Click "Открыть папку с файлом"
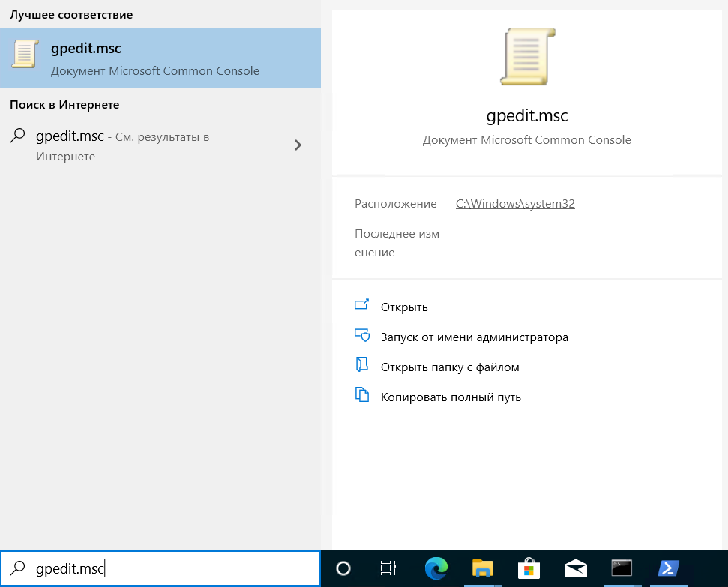 point(450,367)
